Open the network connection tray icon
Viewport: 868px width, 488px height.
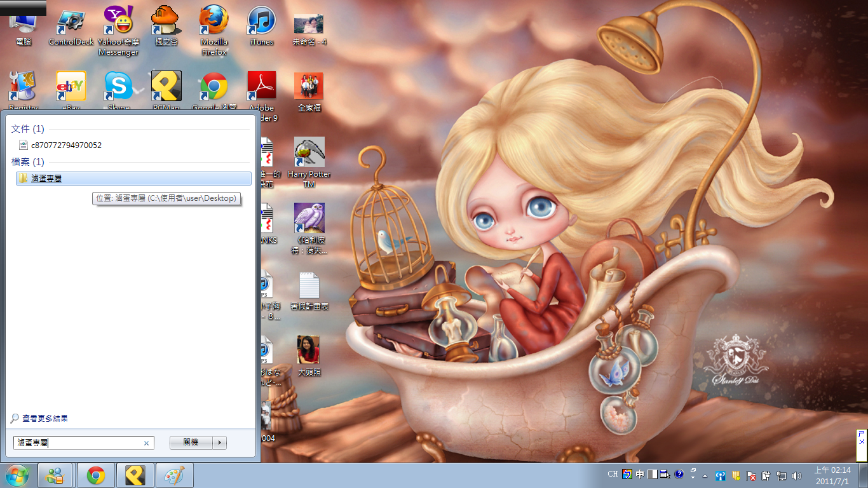[782, 475]
